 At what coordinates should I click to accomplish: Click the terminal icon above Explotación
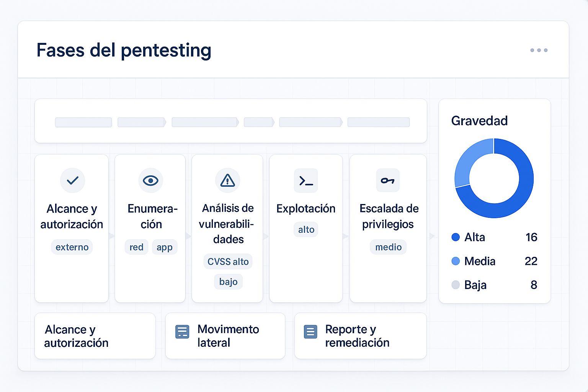tap(306, 180)
